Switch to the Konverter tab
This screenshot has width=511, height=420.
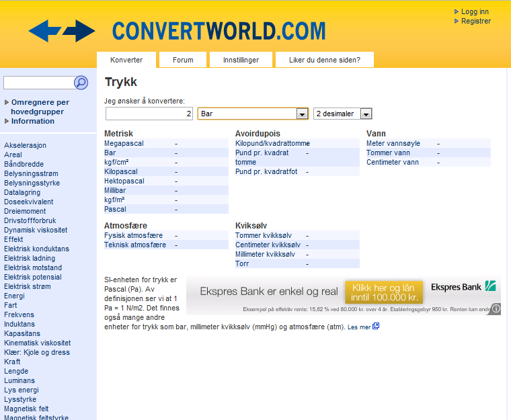(126, 60)
